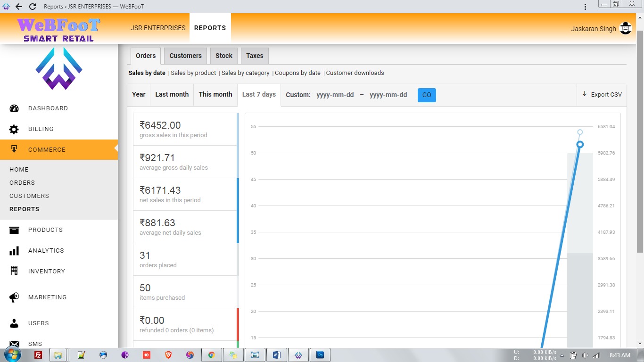Open the Dashboard sidebar icon
Screen dimensions: 644x362
14,108
